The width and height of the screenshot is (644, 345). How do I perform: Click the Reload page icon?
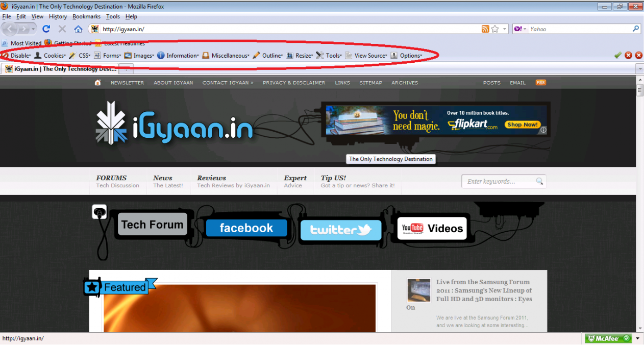click(46, 29)
